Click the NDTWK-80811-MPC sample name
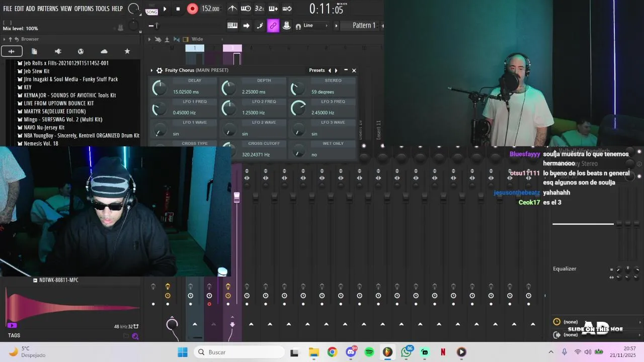644x362 pixels. point(58,280)
